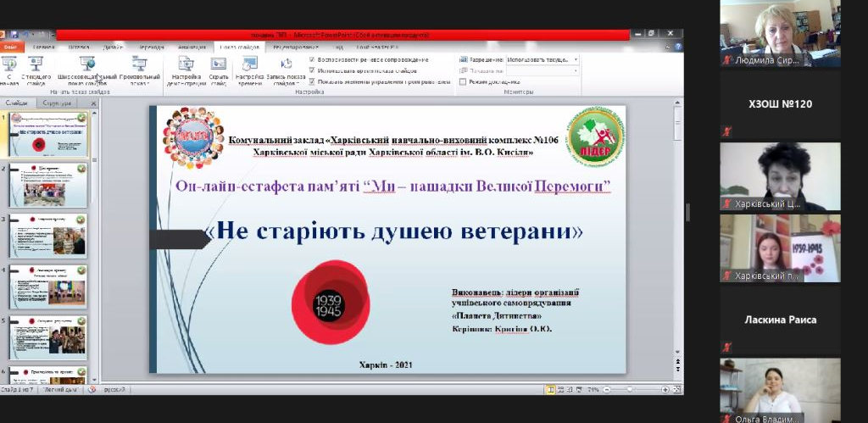Switch to Reading view icon
The image size is (868, 423).
[x=570, y=390]
